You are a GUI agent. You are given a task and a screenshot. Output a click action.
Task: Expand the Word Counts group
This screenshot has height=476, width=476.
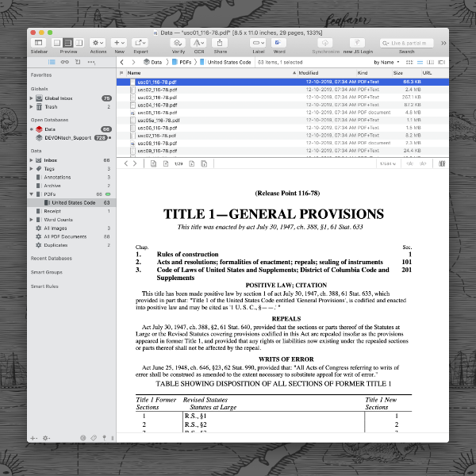pos(31,220)
